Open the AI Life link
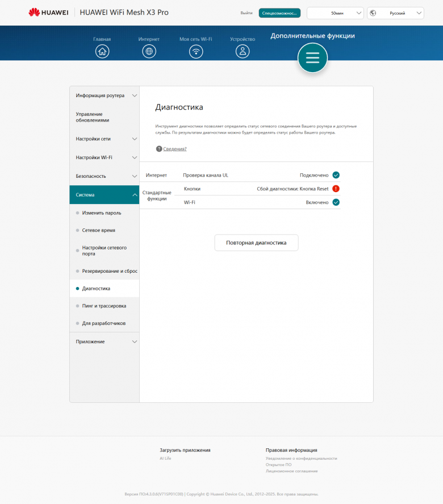Screen dimensions: 443x504 coord(165,459)
